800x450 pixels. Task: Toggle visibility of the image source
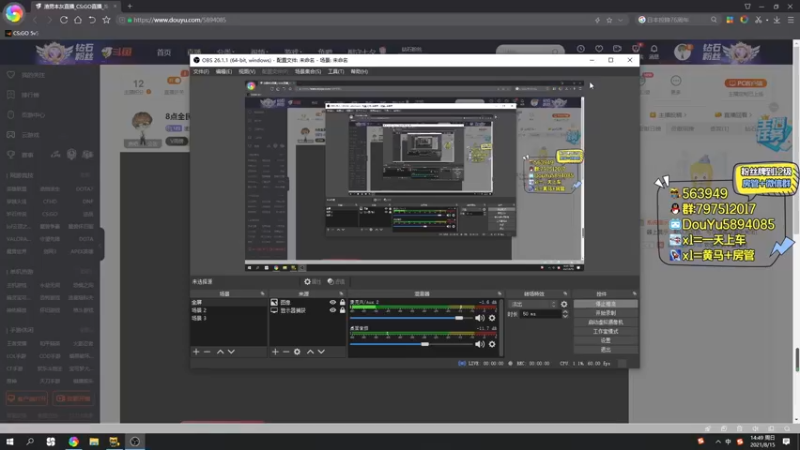333,303
